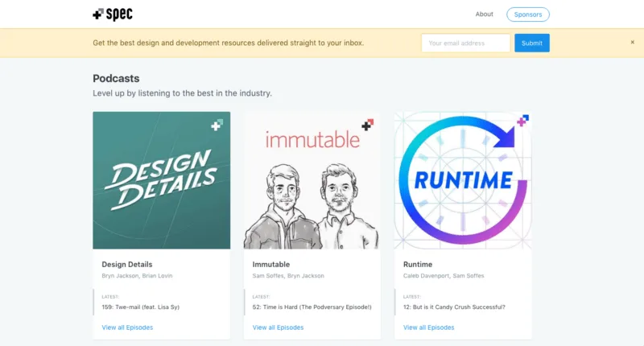Viewport: 644px width, 346px height.
Task: View all Episodes of Design Details
Action: click(x=127, y=327)
